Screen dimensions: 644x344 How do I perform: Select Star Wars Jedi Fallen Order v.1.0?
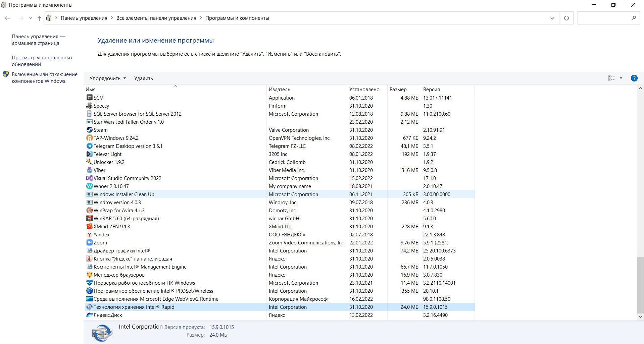point(280,122)
